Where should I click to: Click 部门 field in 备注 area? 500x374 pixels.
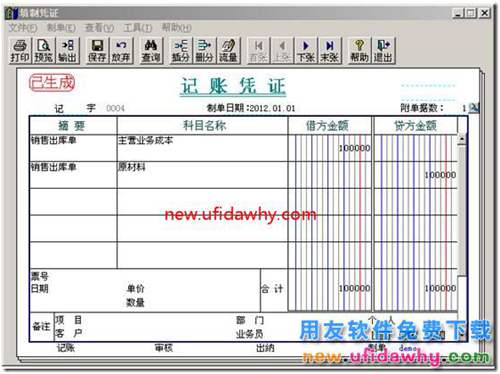250,320
